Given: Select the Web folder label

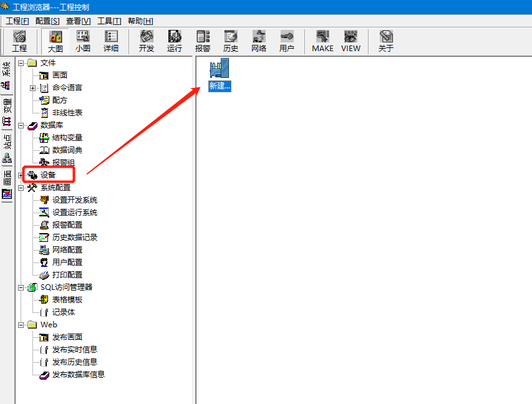Looking at the screenshot, I should pos(49,325).
